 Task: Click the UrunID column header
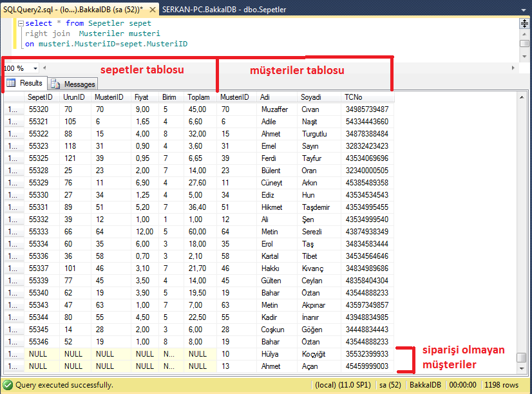pos(75,97)
